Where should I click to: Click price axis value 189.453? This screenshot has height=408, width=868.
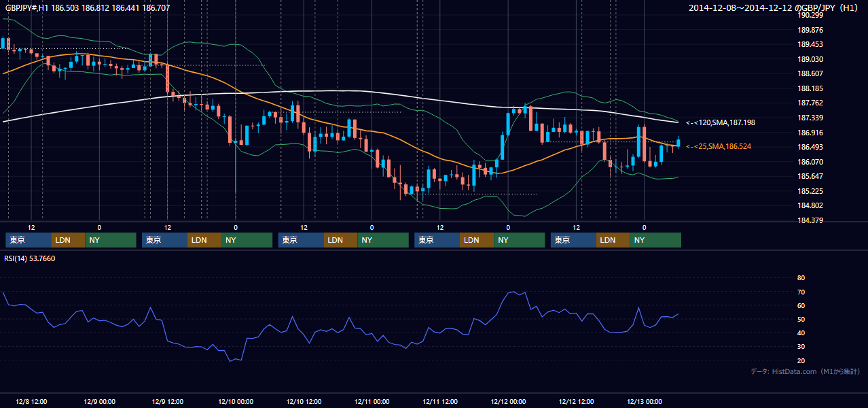[811, 44]
